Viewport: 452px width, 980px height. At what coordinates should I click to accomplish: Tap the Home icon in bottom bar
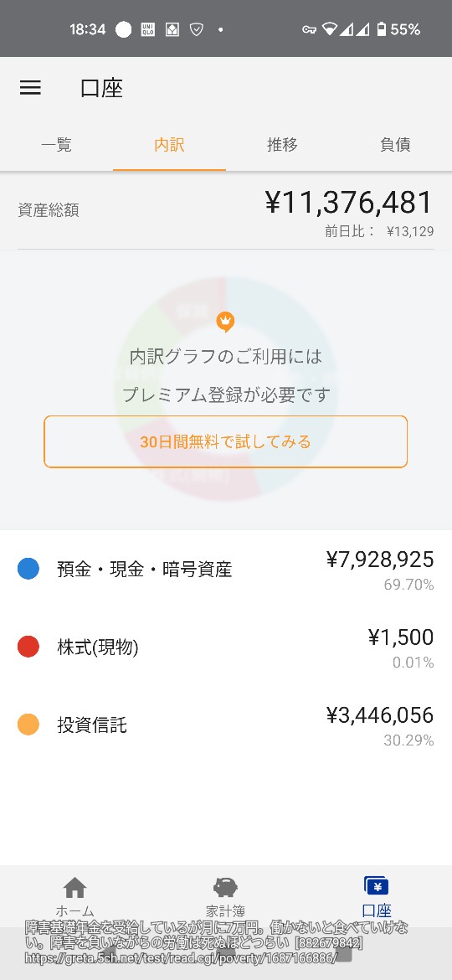click(75, 888)
